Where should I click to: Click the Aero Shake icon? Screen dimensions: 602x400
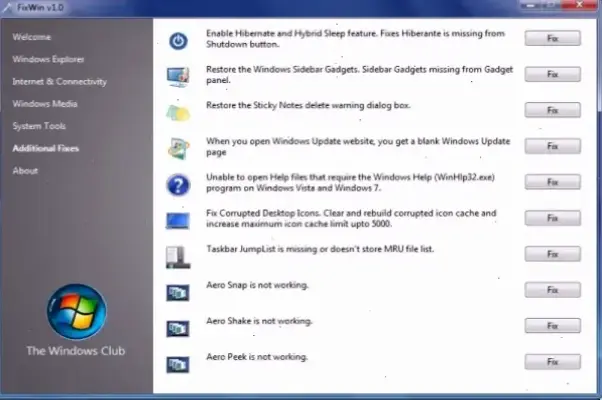pos(178,329)
